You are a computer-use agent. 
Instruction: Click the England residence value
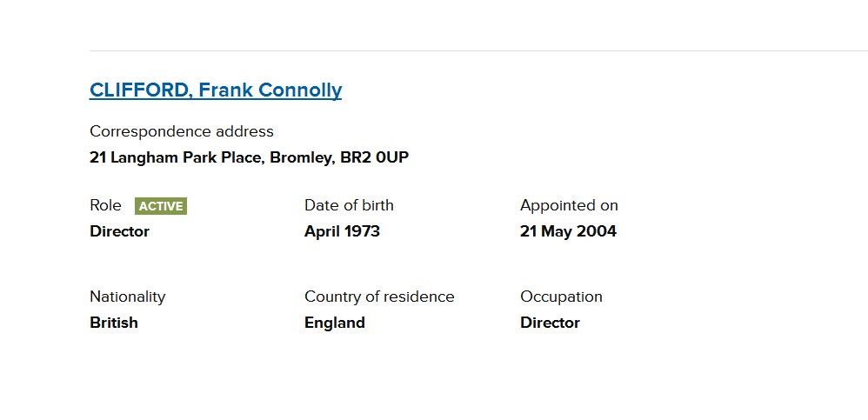[335, 323]
